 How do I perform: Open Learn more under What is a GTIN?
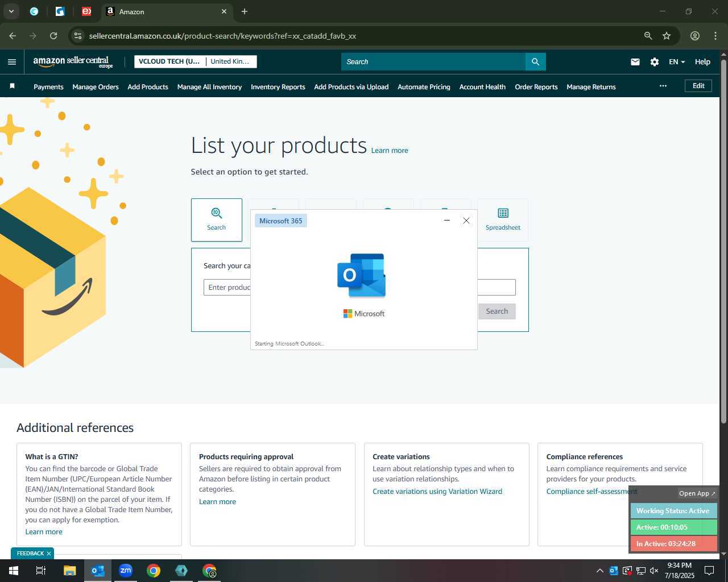44,532
